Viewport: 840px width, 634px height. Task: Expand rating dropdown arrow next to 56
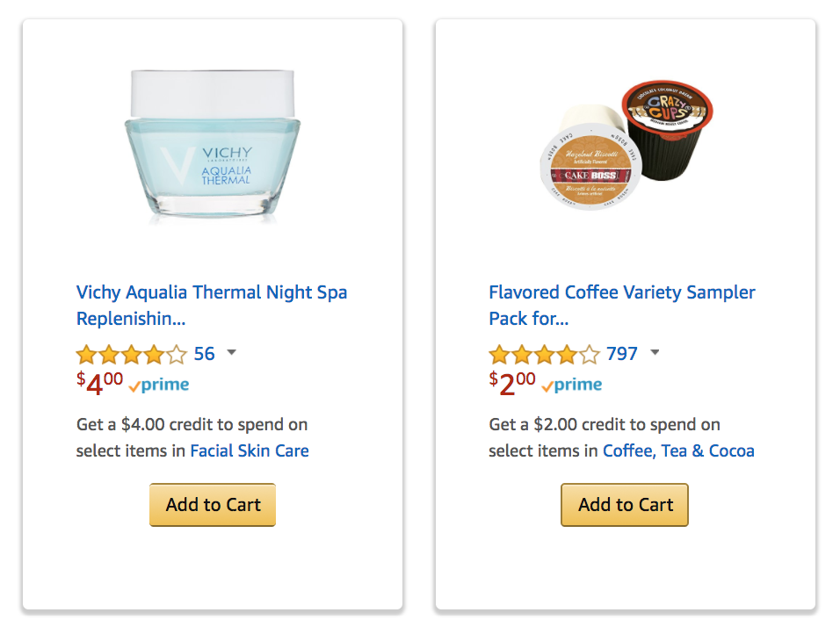tap(231, 352)
